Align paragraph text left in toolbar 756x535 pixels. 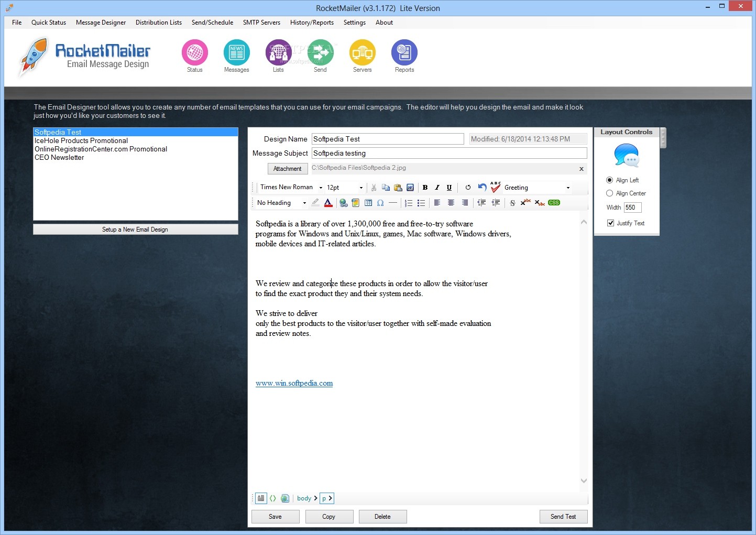[x=437, y=203]
